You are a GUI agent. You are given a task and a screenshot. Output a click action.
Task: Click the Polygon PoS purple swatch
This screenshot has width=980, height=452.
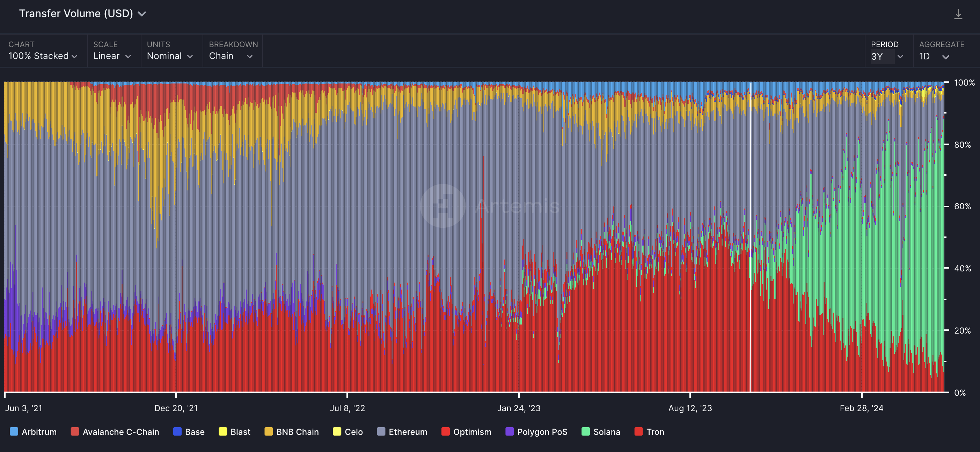tap(510, 431)
